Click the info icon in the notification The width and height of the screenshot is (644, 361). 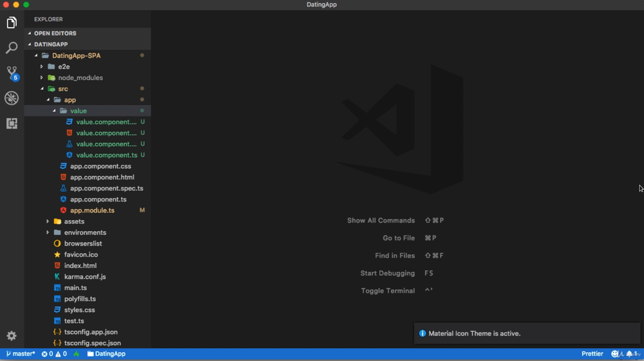(422, 333)
